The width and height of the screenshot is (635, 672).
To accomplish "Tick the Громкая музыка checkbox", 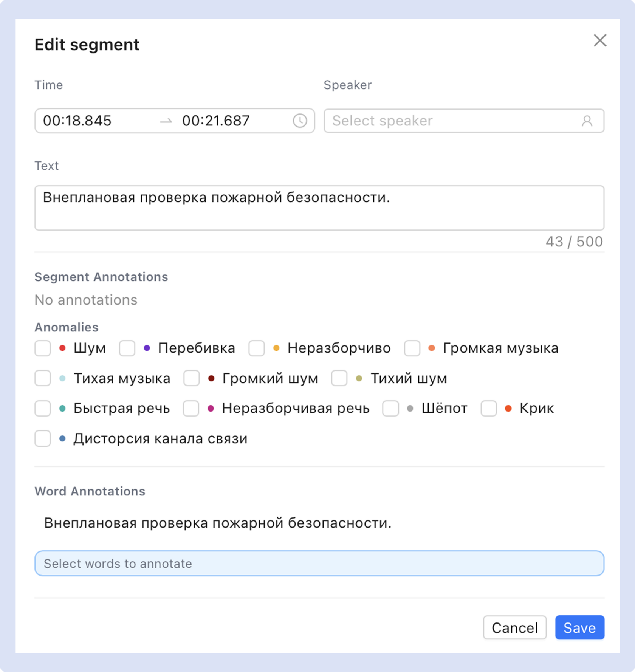I will pos(412,348).
